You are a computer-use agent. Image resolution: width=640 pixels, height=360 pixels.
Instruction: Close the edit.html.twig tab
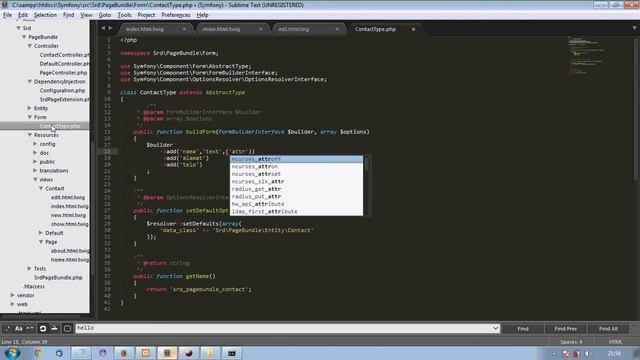pyautogui.click(x=337, y=29)
